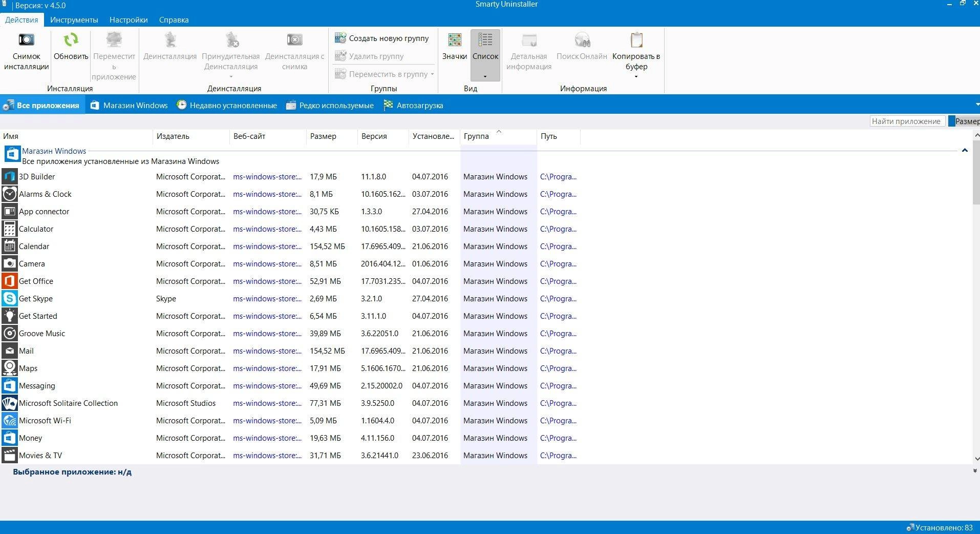Viewport: 980px width, 534px height.
Task: Click Создать новую группу button
Action: (382, 38)
